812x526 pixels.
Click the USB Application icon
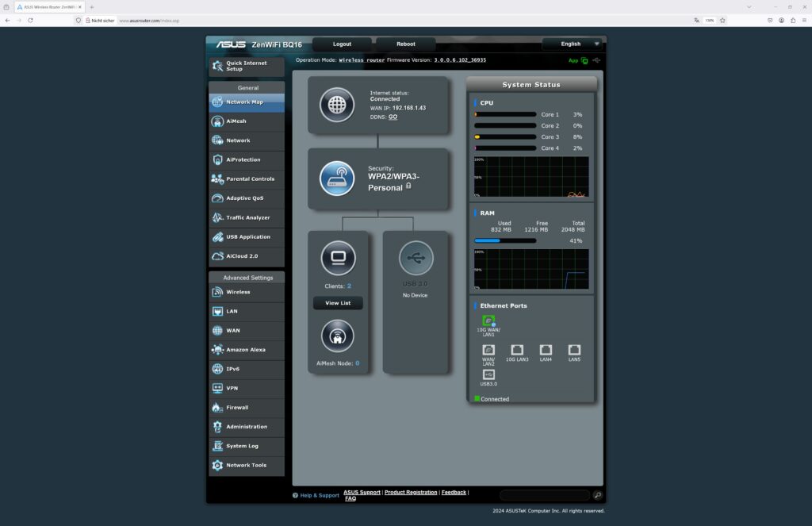pos(217,237)
